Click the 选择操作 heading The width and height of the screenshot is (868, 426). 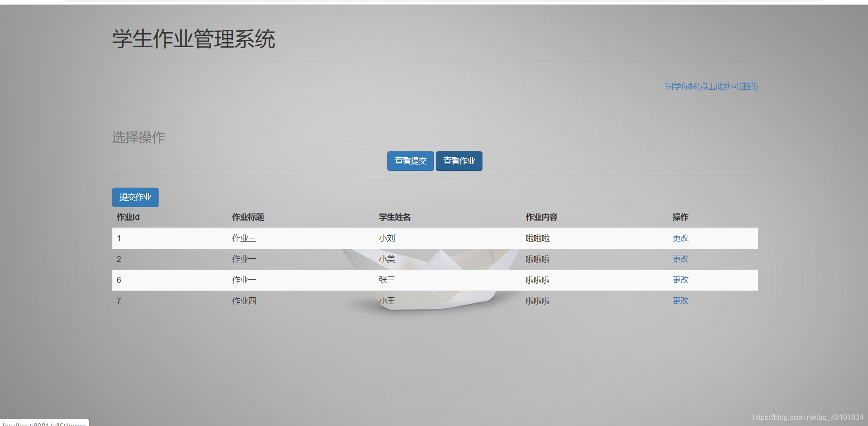click(139, 137)
